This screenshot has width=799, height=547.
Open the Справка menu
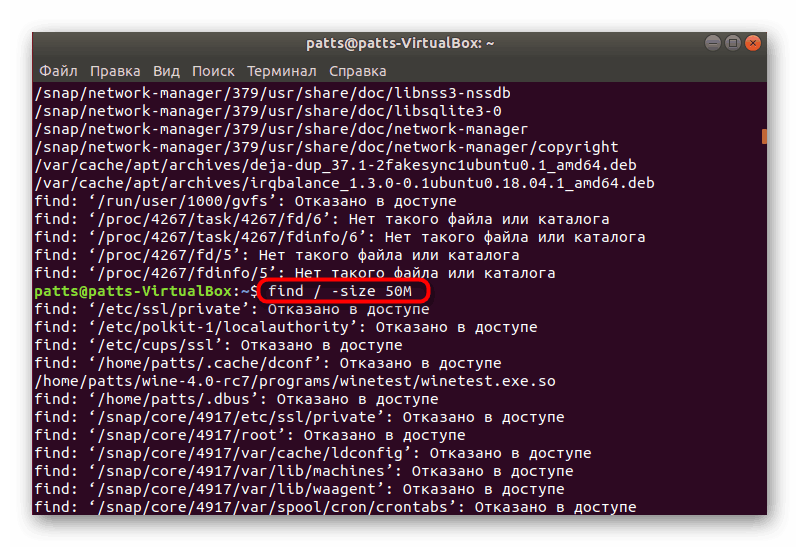coord(357,71)
